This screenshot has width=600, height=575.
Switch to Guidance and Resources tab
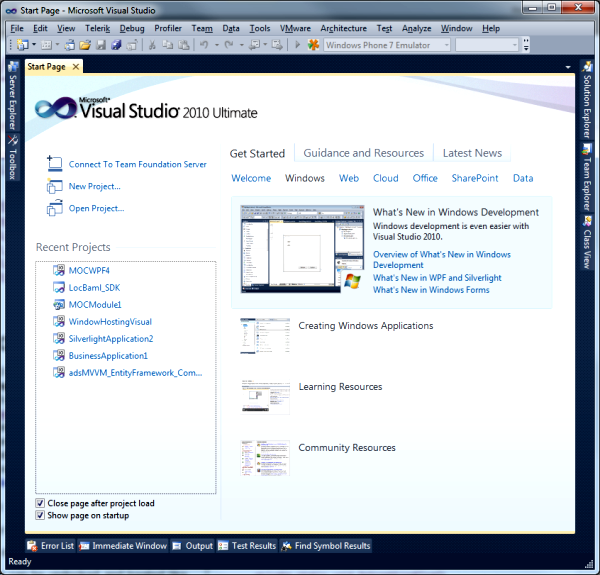pyautogui.click(x=364, y=153)
